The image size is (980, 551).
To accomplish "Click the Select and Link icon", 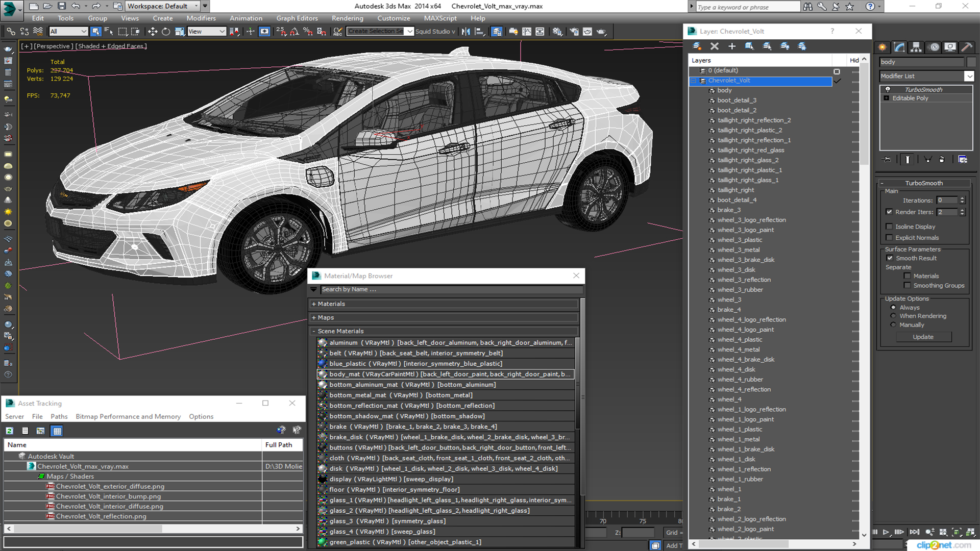I will [11, 32].
